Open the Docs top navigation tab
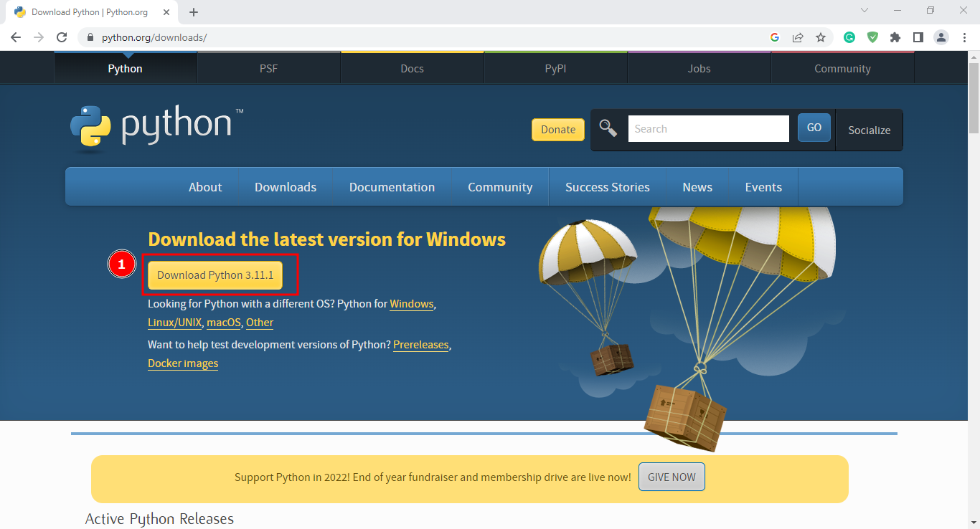This screenshot has height=529, width=980. point(413,69)
